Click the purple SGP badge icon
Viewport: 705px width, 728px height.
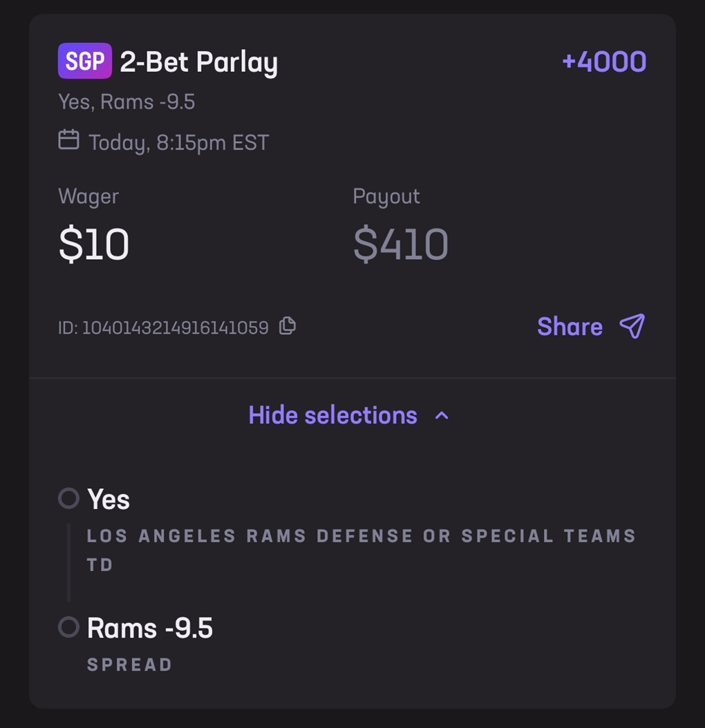[x=85, y=61]
